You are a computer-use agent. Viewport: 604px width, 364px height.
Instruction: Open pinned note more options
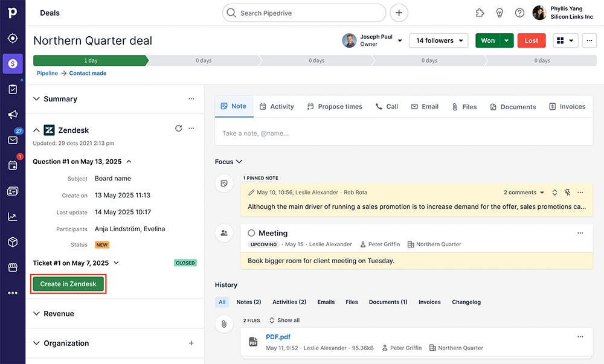(x=580, y=193)
